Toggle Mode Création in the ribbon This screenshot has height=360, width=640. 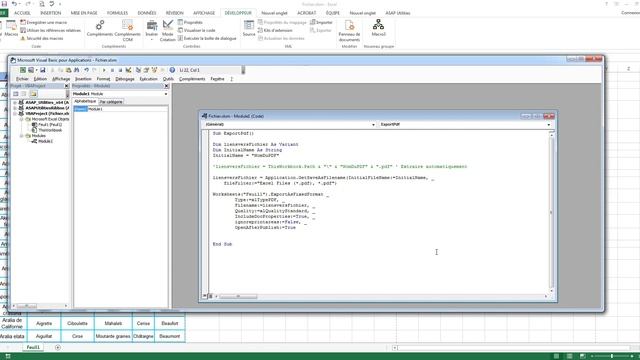click(x=167, y=30)
